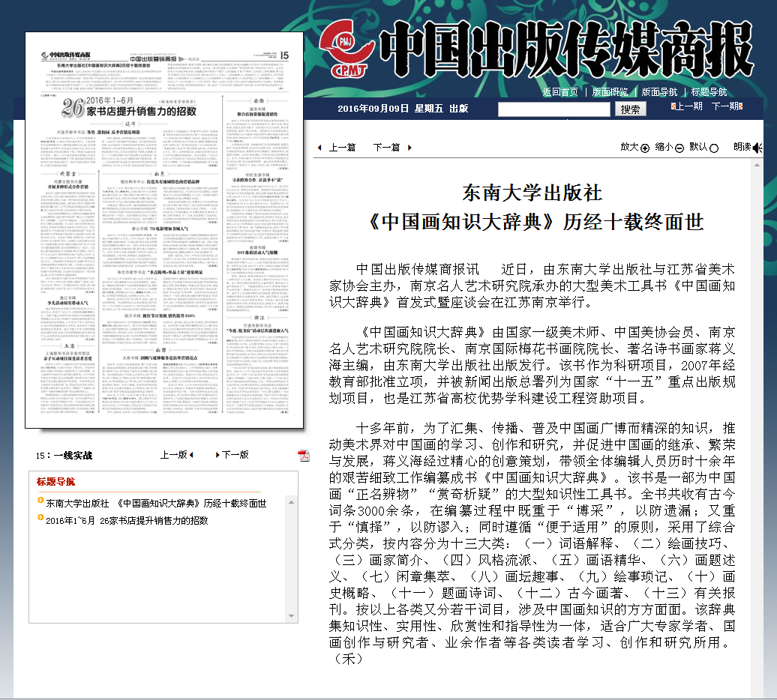Click the PDF download icon
777x700 pixels.
pos(304,456)
